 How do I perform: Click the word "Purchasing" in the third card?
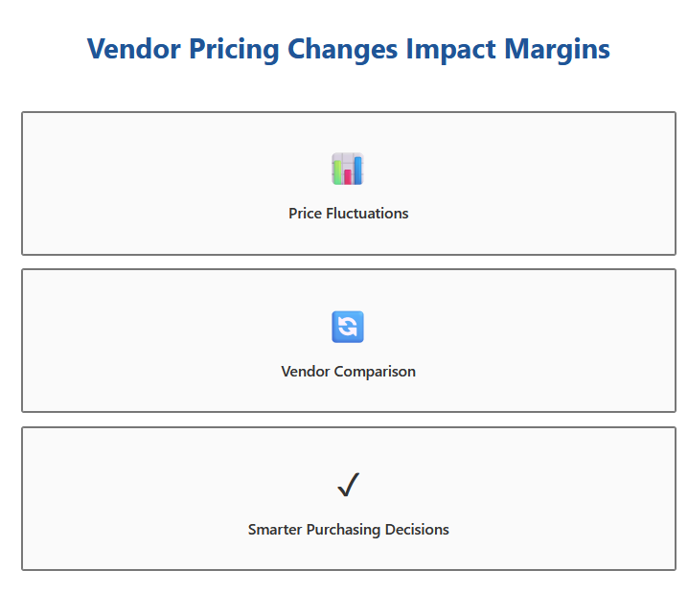click(x=342, y=530)
